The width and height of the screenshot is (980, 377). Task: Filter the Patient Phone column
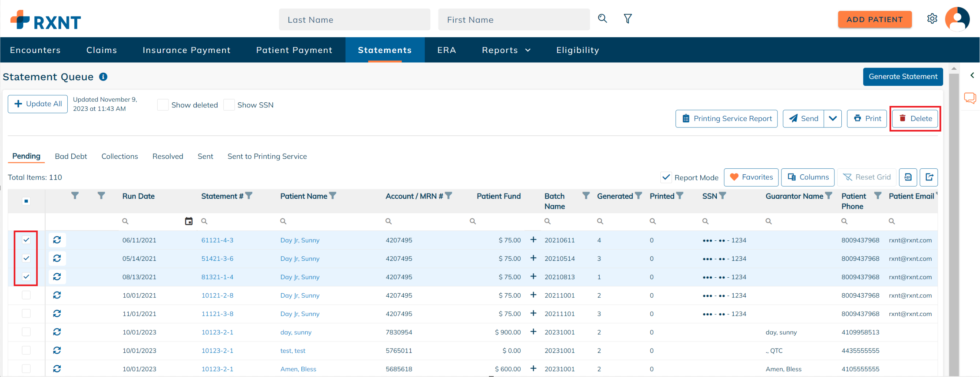(878, 196)
